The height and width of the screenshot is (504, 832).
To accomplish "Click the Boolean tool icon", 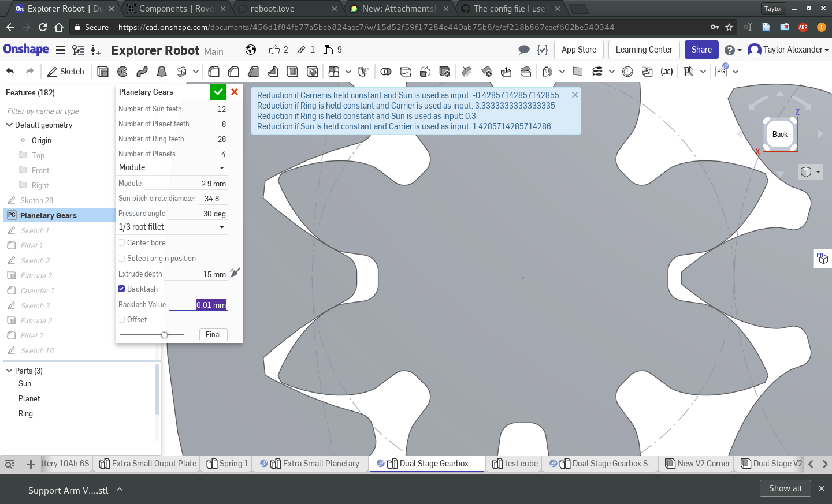I will [x=386, y=72].
